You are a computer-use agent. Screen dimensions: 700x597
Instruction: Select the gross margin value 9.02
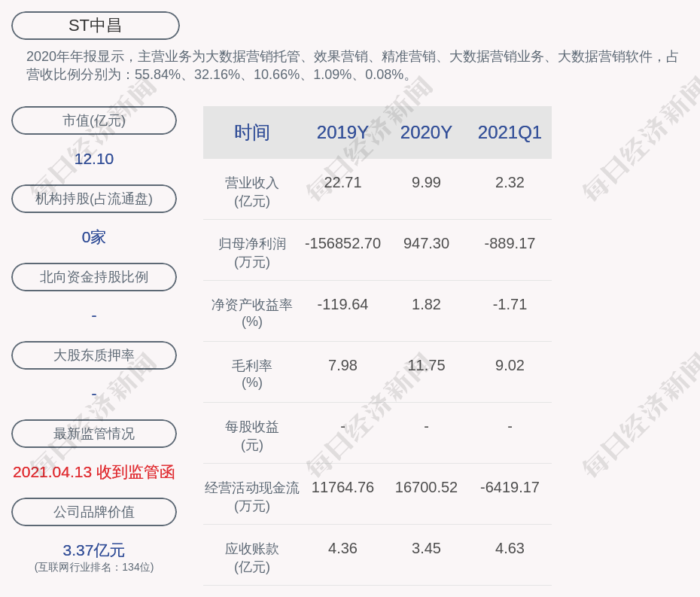coord(510,365)
